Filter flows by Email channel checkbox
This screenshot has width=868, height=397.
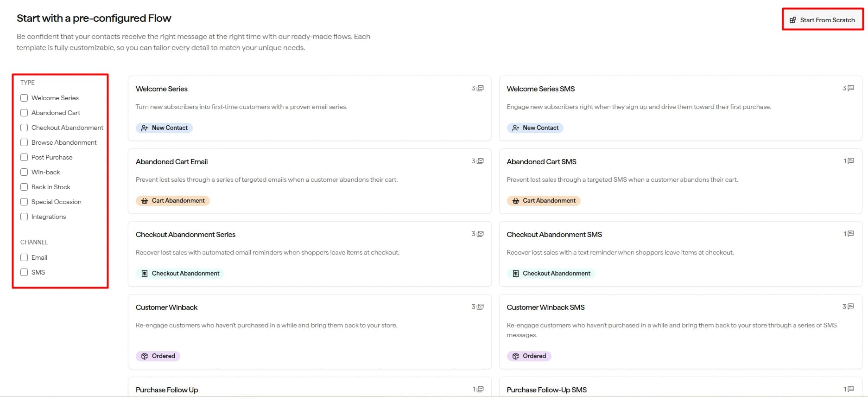coord(24,257)
